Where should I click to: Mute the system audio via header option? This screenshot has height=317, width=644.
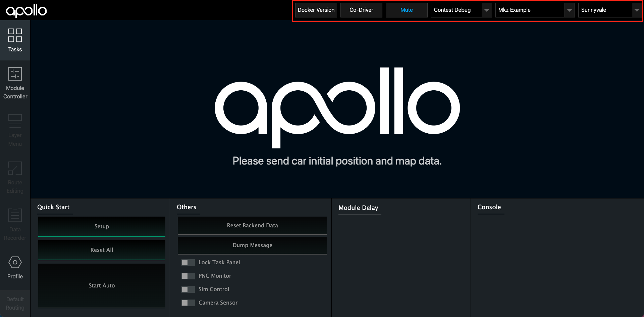406,10
